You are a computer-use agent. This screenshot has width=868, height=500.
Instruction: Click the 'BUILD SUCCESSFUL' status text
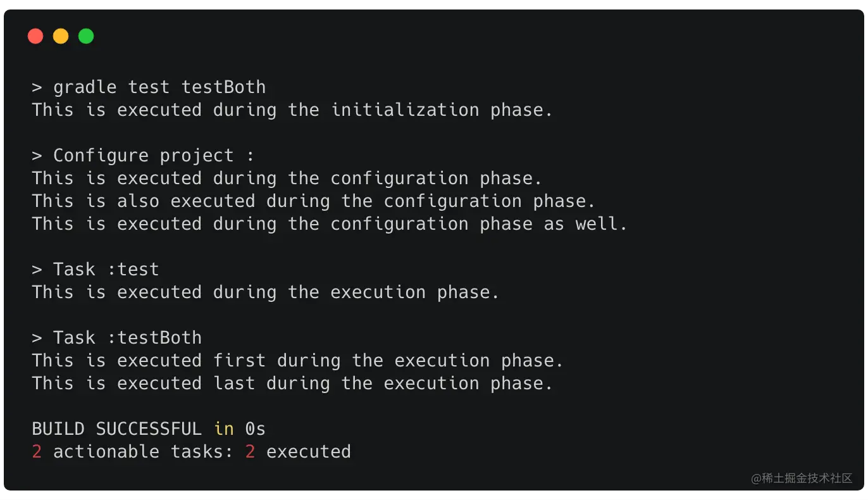pyautogui.click(x=116, y=429)
